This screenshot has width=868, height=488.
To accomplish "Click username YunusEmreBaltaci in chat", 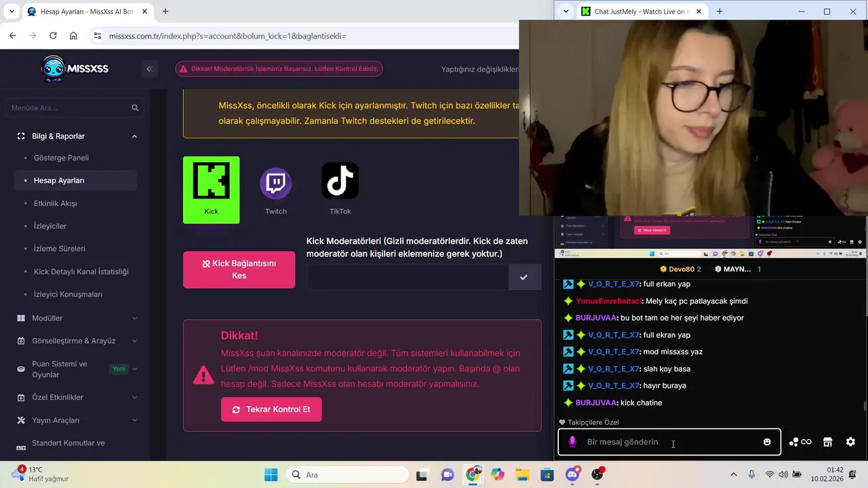I will point(608,301).
